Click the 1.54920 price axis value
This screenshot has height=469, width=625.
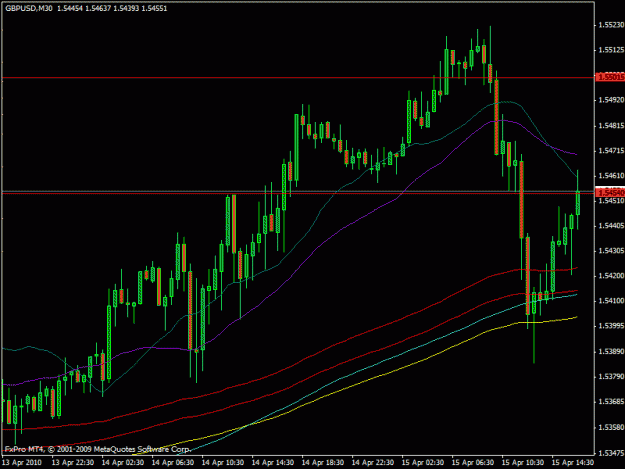click(x=611, y=100)
